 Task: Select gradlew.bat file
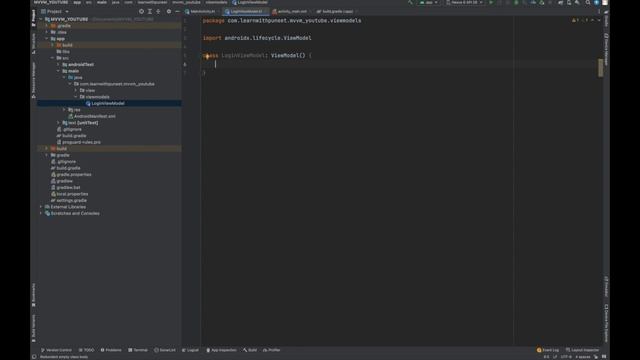tap(66, 187)
